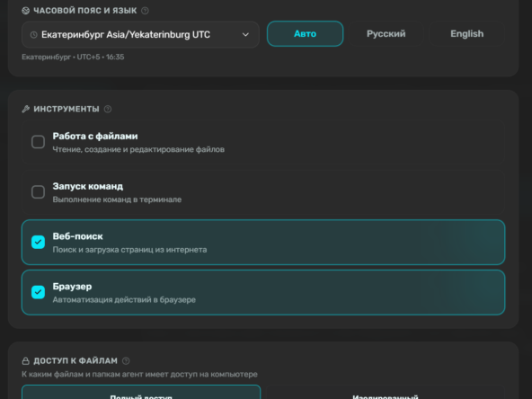Open Екатеринбург Asia/Yekaterinburg timezone selector
This screenshot has width=532, height=399.
coord(140,35)
